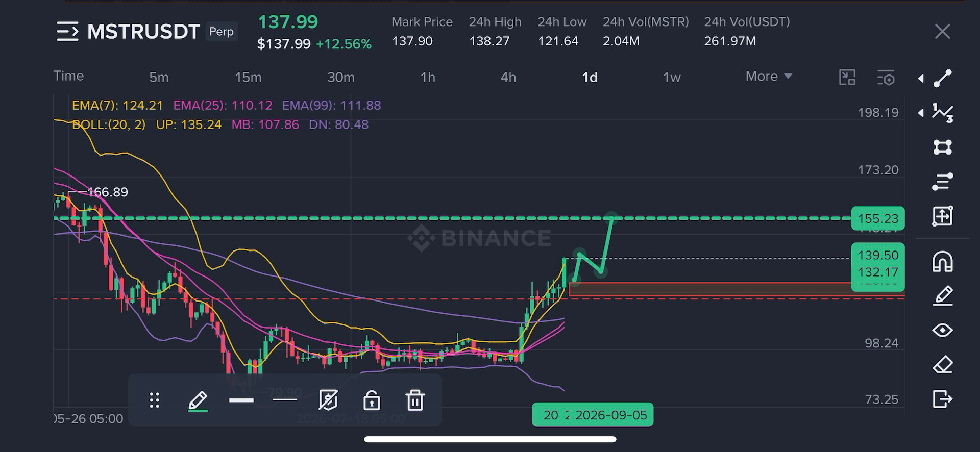Switch to the 1w timeframe
This screenshot has width=980, height=452.
(x=672, y=77)
